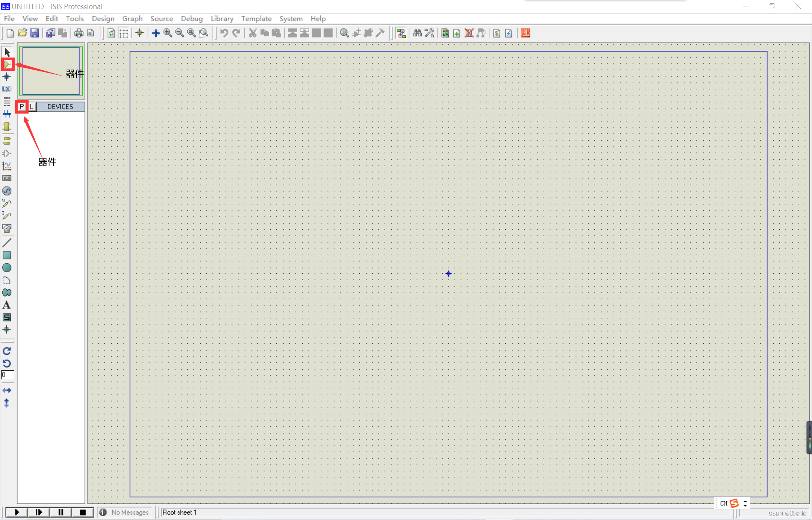Screen dimensions: 812x520
Task: Stop the simulation
Action: [83, 512]
